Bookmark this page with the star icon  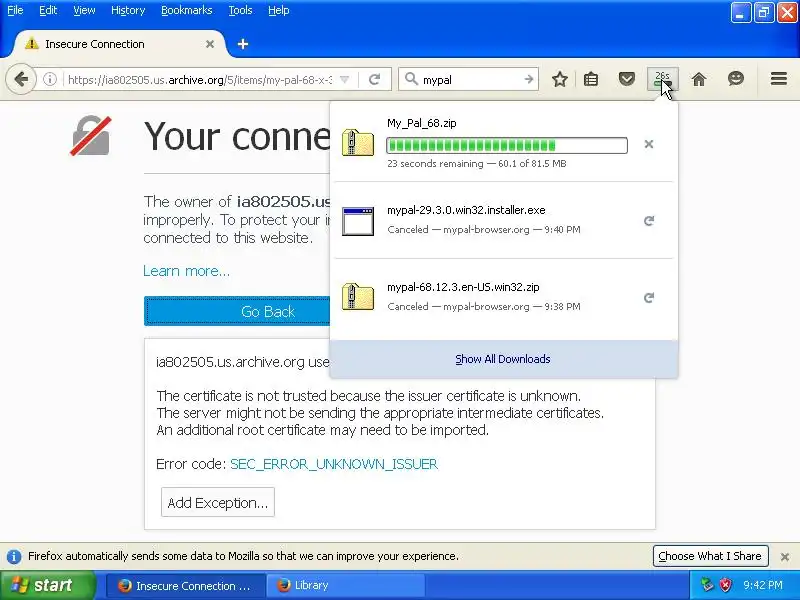click(560, 79)
